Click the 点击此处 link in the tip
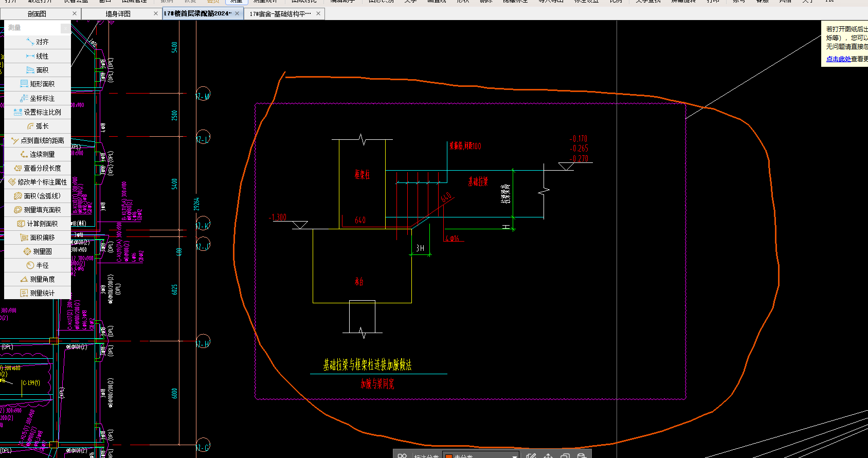The image size is (868, 458). 838,59
